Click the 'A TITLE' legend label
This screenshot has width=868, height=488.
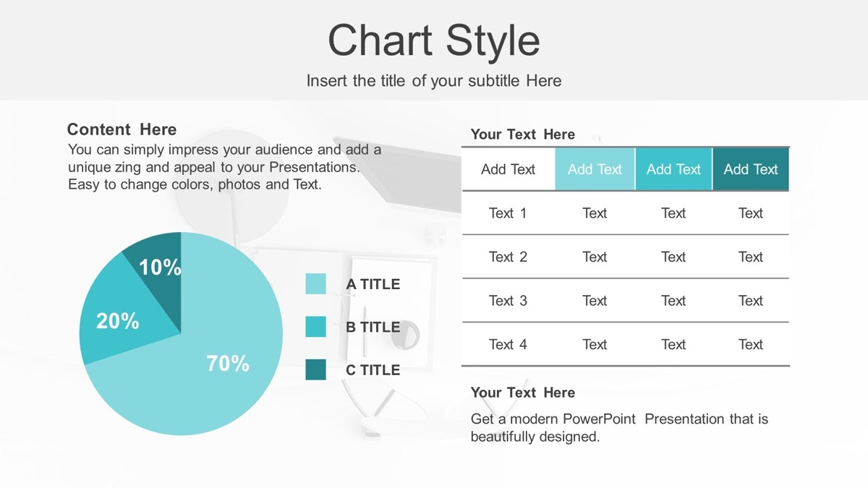click(x=373, y=284)
